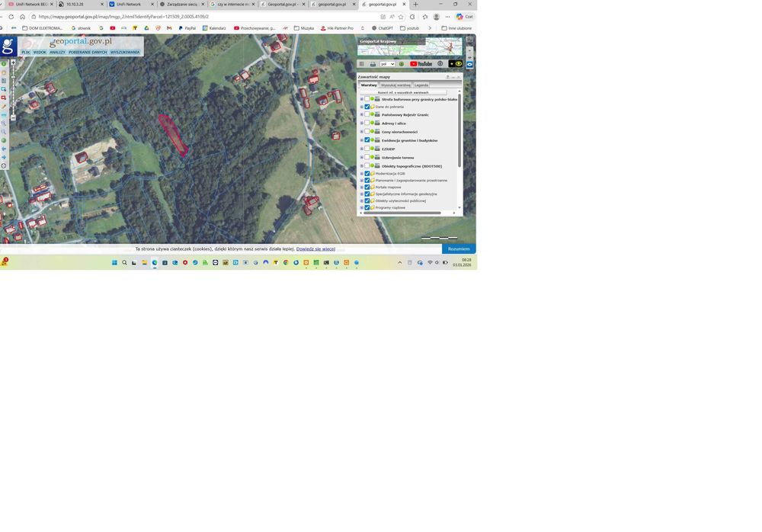Image resolution: width=762 pixels, height=532 pixels.
Task: Switch to the 10.10.3.28 browser tab
Action: tap(80, 4)
